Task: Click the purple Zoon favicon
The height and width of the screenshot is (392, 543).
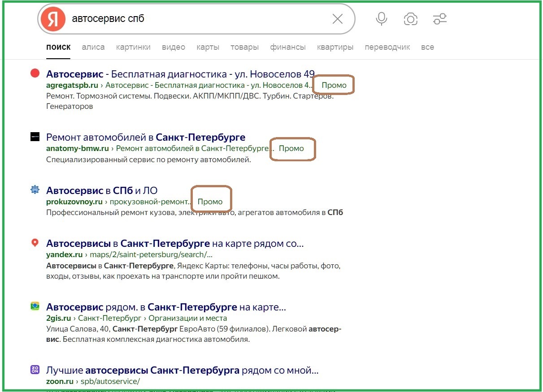Action: coord(35,370)
